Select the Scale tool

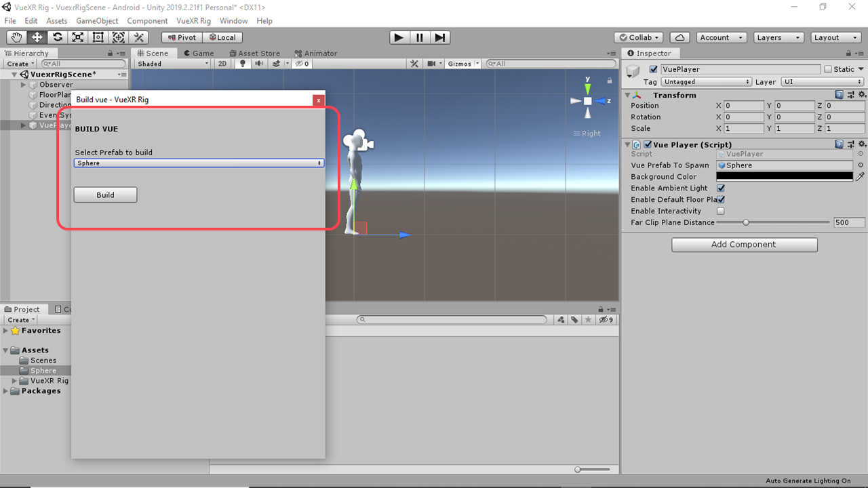click(x=79, y=37)
